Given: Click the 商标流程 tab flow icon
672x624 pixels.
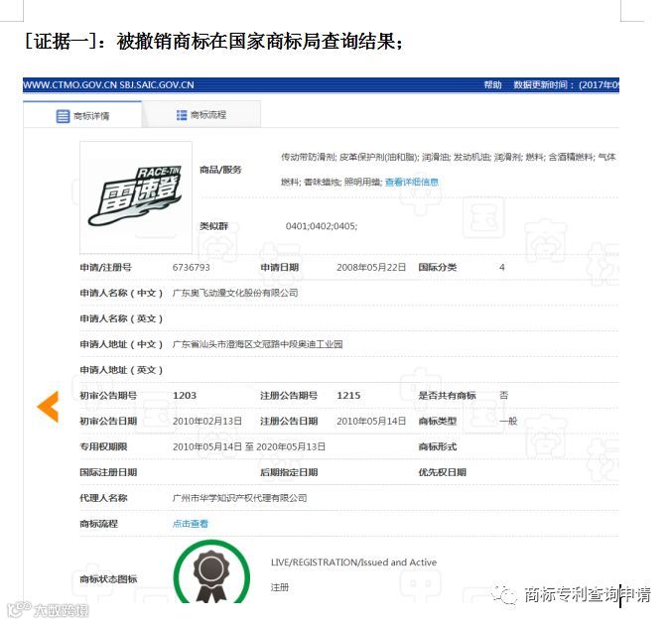Looking at the screenshot, I should pyautogui.click(x=182, y=115).
